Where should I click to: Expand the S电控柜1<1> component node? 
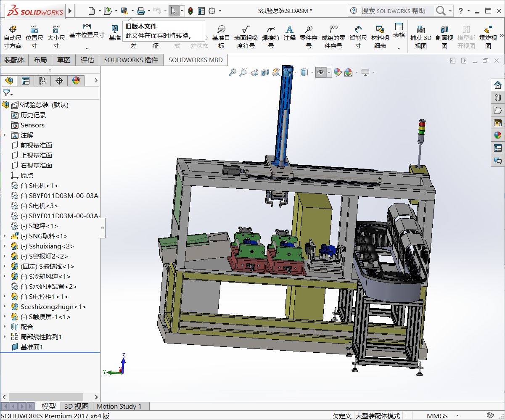(5, 296)
